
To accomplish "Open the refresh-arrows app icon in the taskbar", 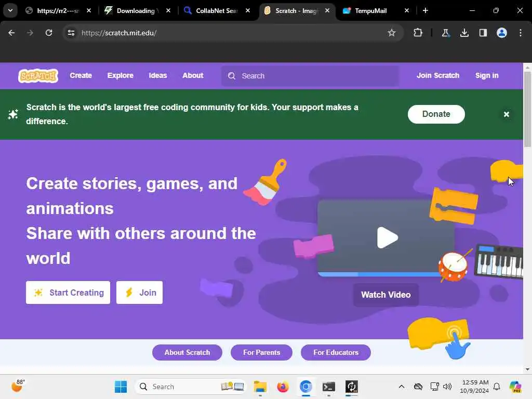I will tap(352, 387).
